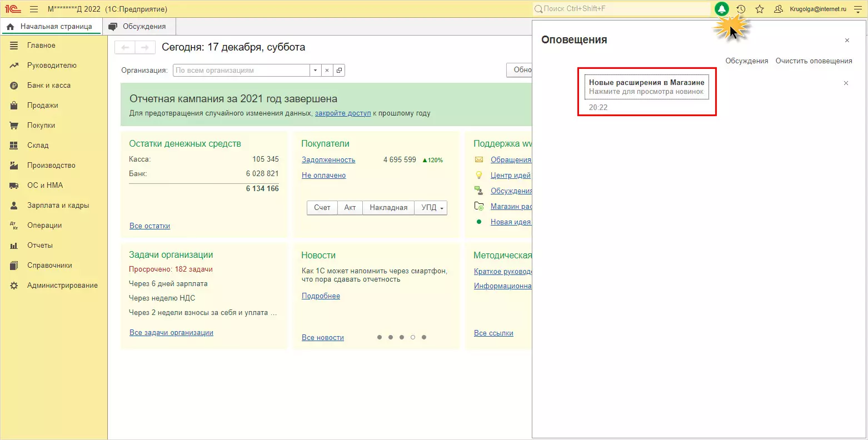Open the history clock icon

coord(741,9)
